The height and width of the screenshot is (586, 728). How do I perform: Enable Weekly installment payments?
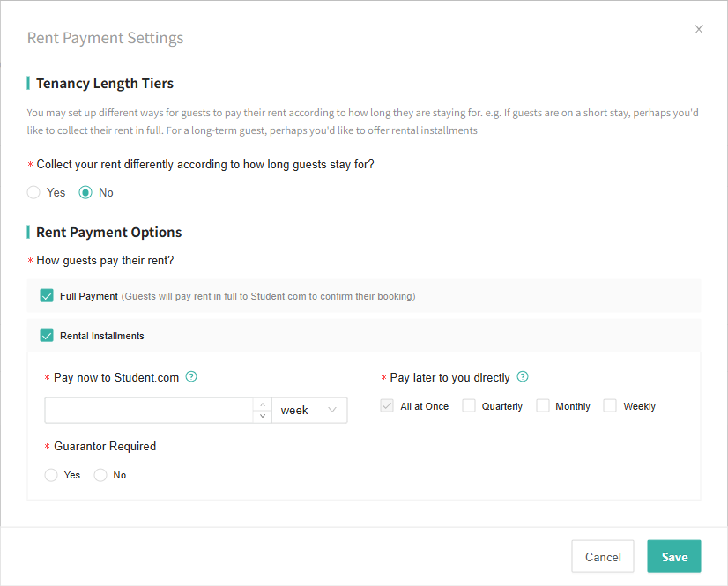(609, 405)
